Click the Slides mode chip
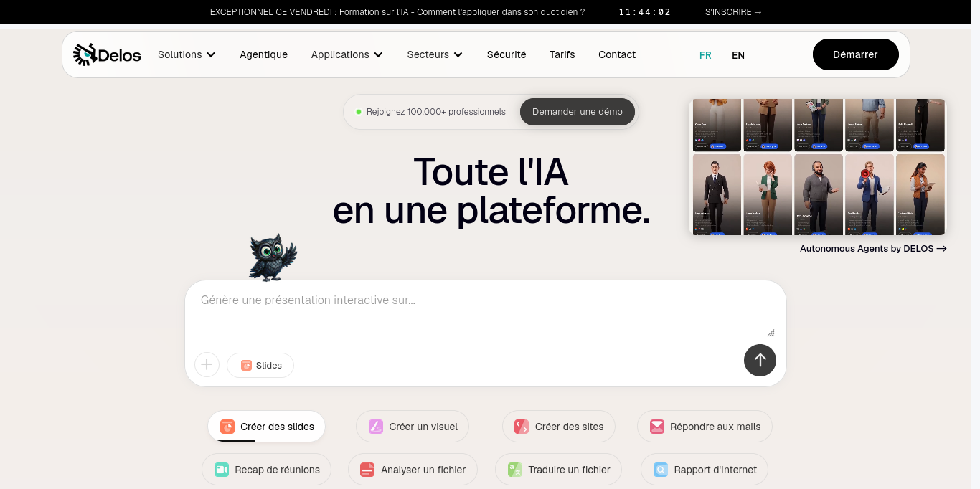 point(260,365)
